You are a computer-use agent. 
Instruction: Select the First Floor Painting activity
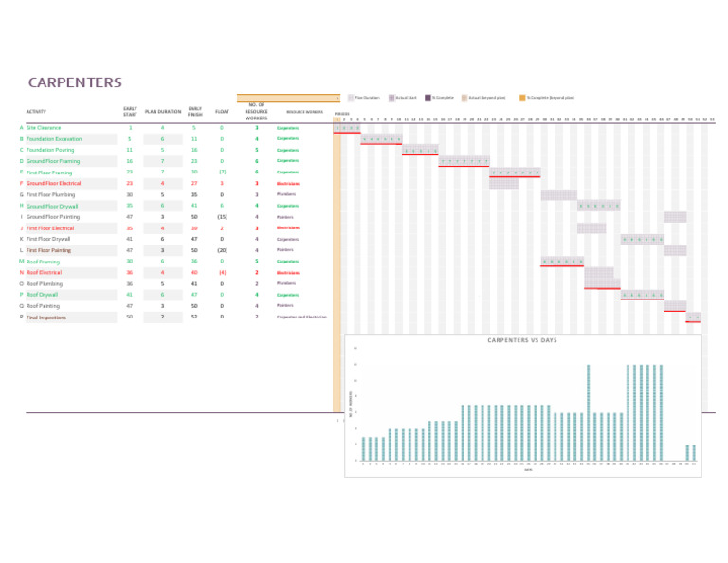pos(48,250)
